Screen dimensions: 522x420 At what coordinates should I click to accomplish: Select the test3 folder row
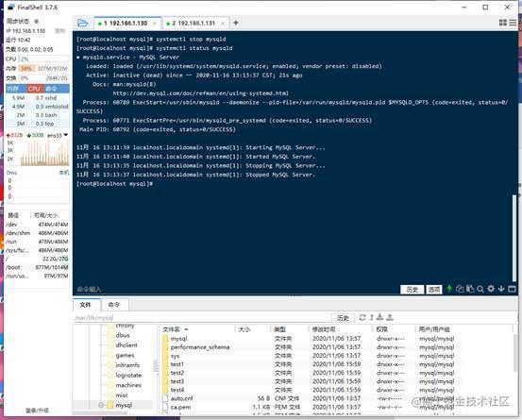(336, 381)
